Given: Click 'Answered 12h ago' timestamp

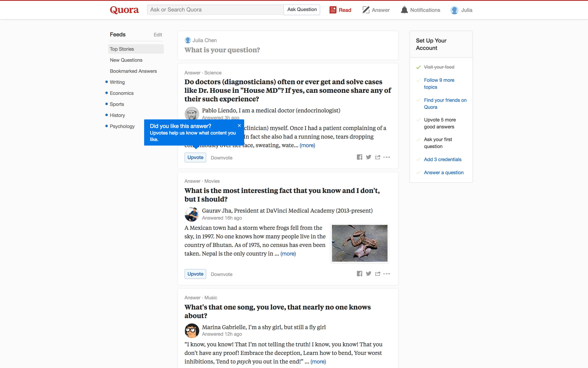Looking at the screenshot, I should 222,334.
